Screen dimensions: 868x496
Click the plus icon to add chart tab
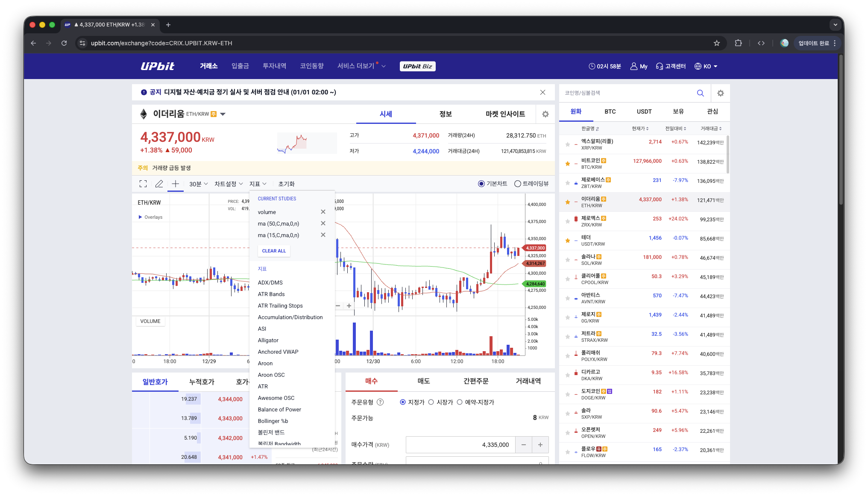[175, 183]
